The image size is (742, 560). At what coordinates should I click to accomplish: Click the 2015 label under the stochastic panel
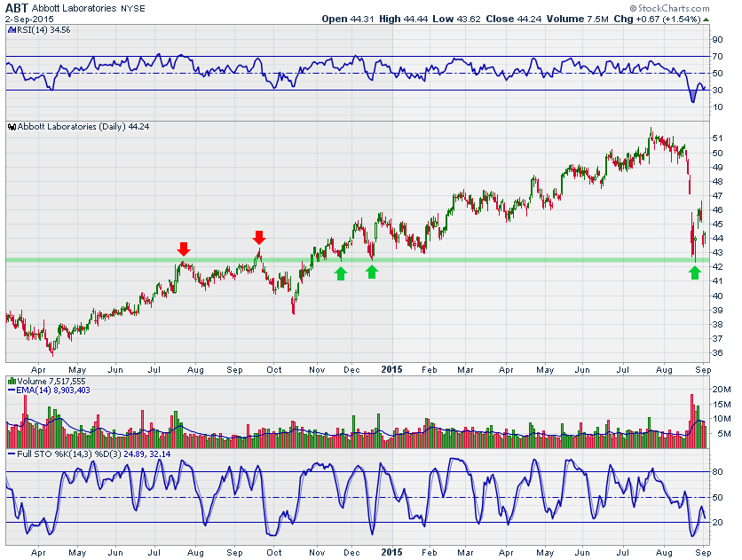click(391, 552)
